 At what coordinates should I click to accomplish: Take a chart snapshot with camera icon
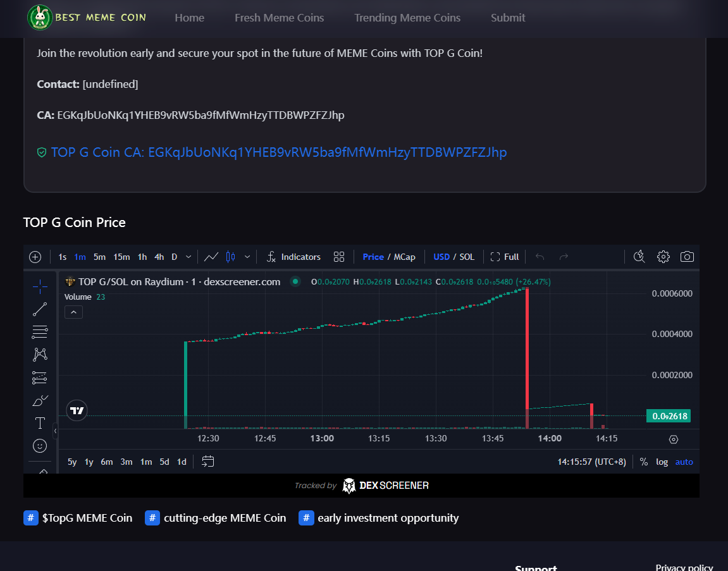[x=687, y=257]
